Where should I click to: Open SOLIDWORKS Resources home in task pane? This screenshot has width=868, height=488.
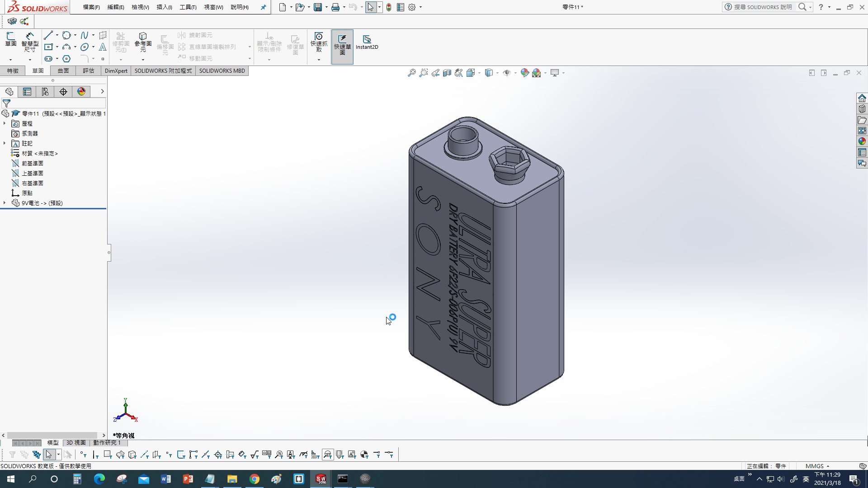coord(862,98)
